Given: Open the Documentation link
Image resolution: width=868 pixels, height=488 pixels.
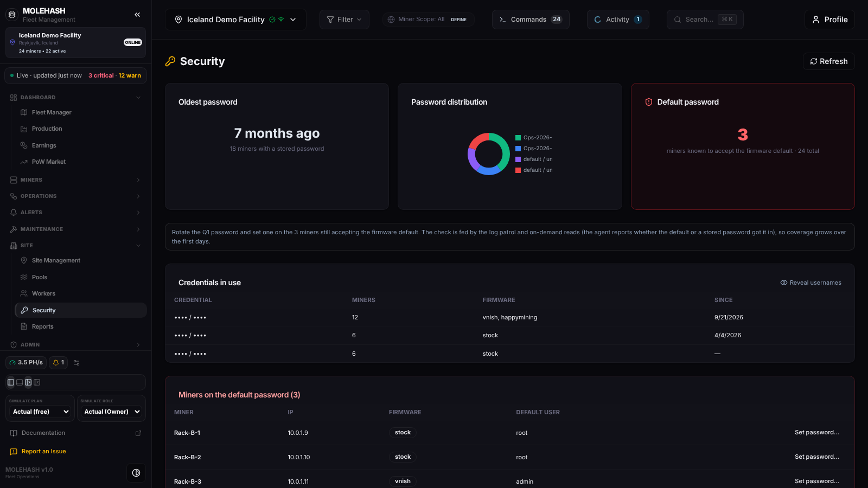Looking at the screenshot, I should [x=75, y=433].
